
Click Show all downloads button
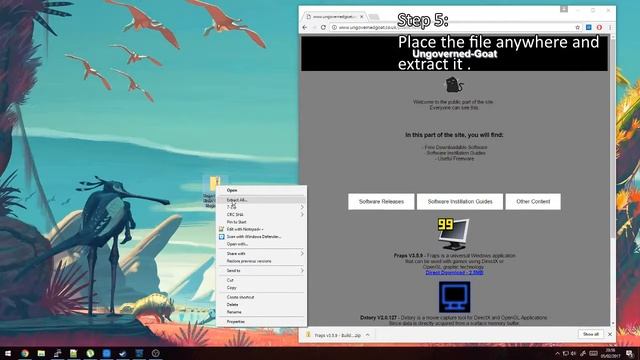coord(591,334)
